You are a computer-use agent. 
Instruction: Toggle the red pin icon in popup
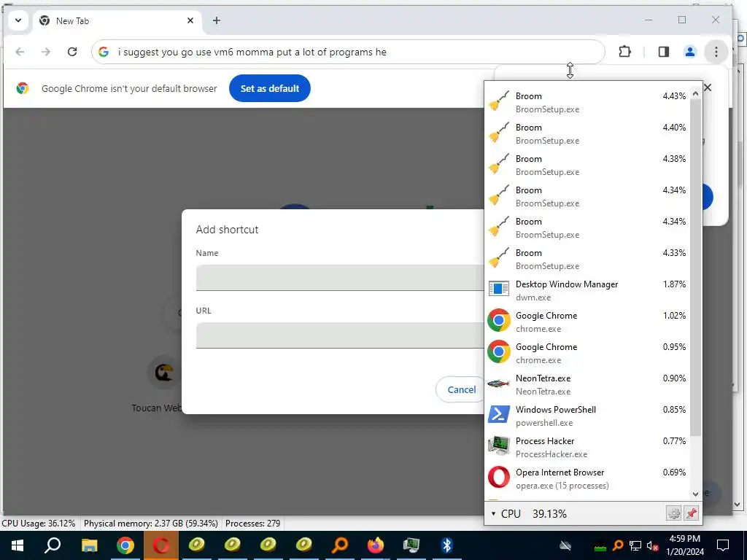(x=692, y=513)
